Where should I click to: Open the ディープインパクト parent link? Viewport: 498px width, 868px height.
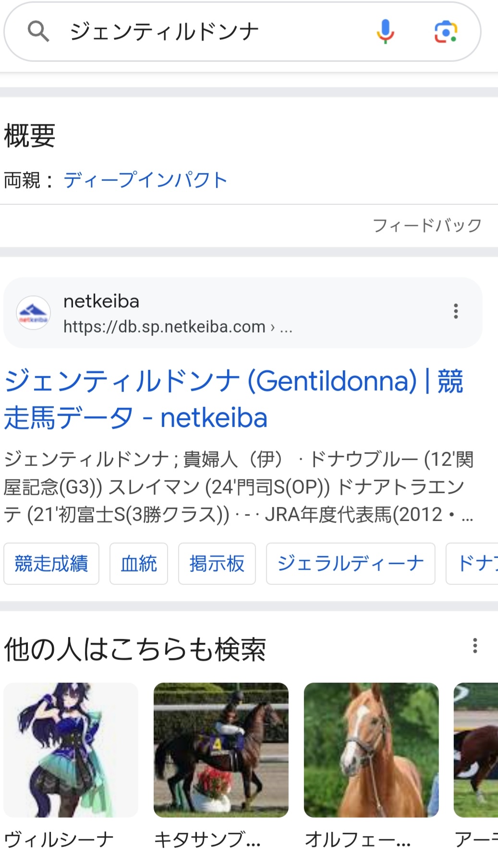pyautogui.click(x=145, y=180)
